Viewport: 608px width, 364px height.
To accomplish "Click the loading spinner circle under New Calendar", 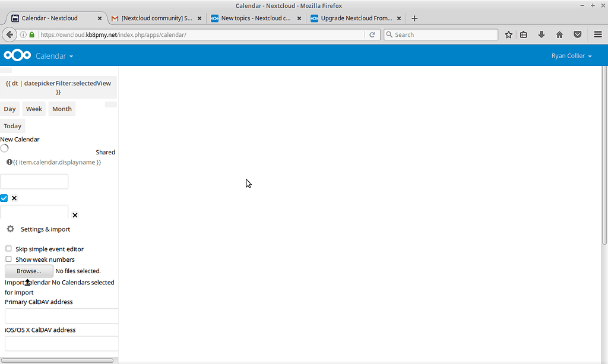I will (x=4, y=148).
